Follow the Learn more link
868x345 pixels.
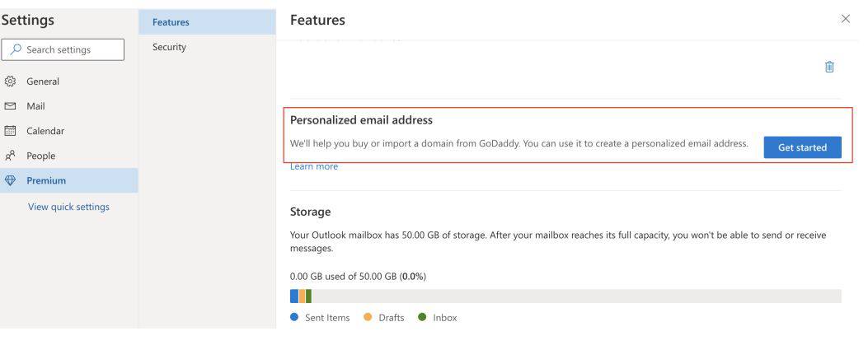pyautogui.click(x=314, y=166)
